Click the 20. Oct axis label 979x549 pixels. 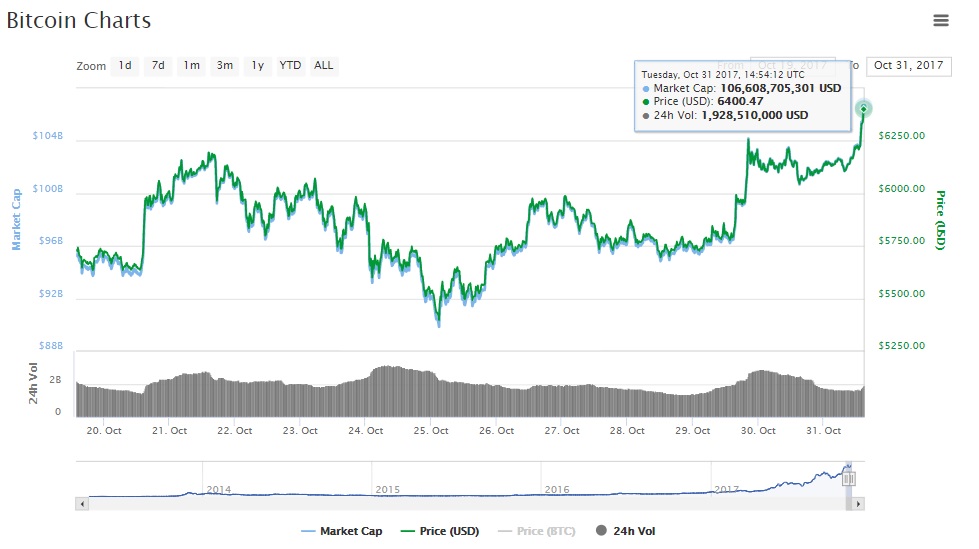click(104, 430)
